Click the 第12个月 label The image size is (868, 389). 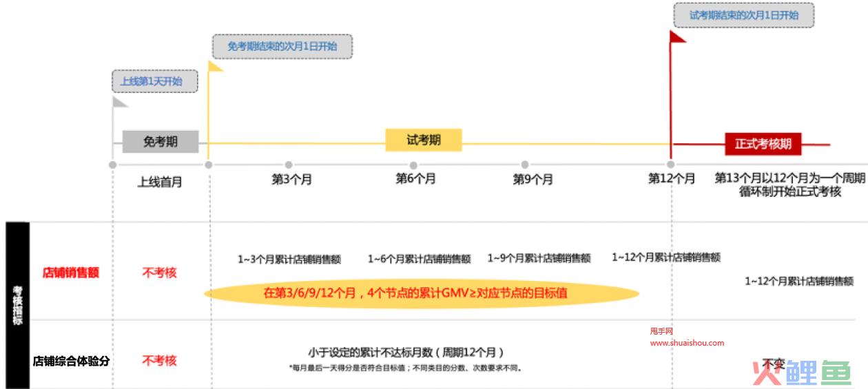(672, 178)
